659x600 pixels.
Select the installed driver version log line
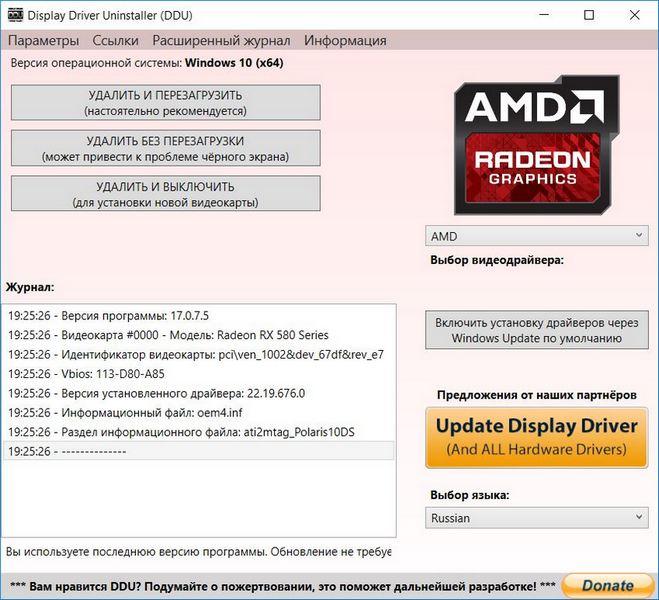[x=156, y=393]
